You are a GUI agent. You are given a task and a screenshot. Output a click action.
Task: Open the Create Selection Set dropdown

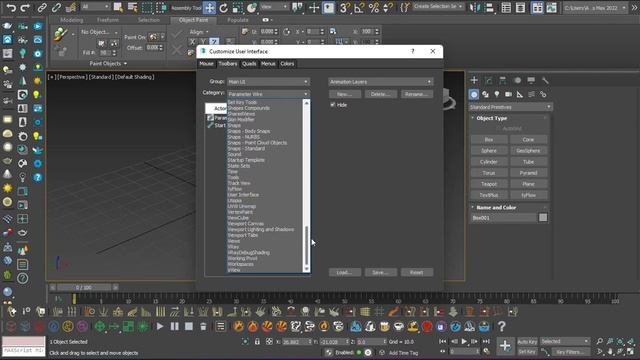click(x=438, y=7)
